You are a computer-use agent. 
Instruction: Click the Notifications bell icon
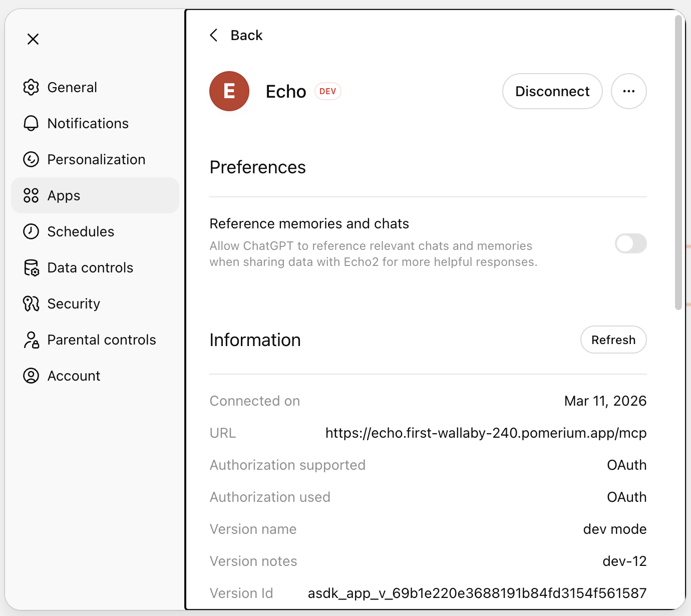(31, 123)
